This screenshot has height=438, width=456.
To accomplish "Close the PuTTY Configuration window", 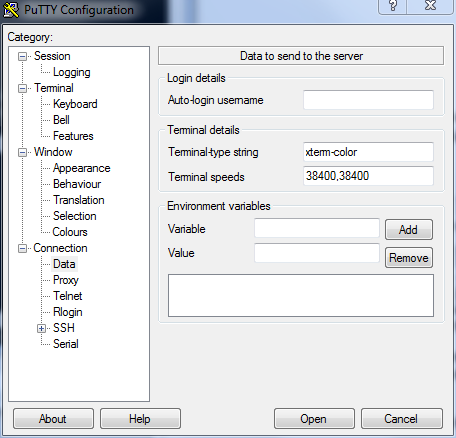I will click(430, 6).
